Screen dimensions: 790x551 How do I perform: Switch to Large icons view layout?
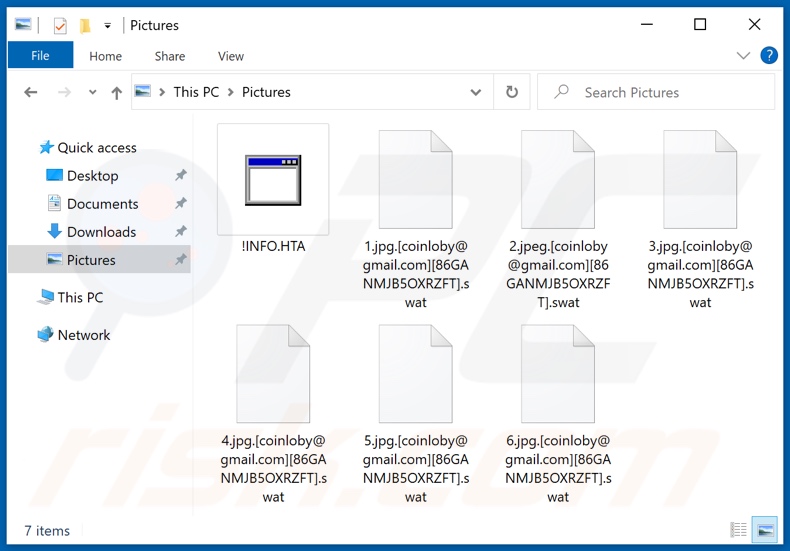pyautogui.click(x=764, y=530)
